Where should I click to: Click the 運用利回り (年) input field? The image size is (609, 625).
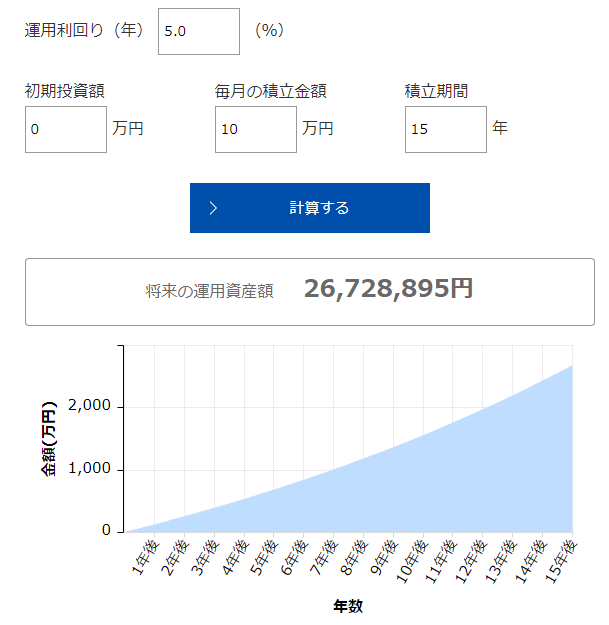tap(199, 31)
